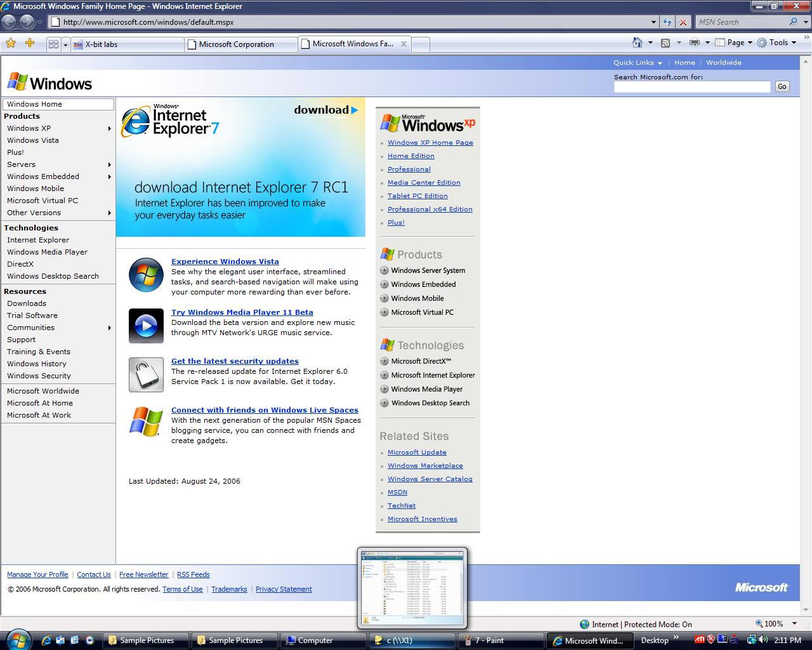This screenshot has width=812, height=650.
Task: Click the Windows logo at top left of page
Action: (49, 83)
